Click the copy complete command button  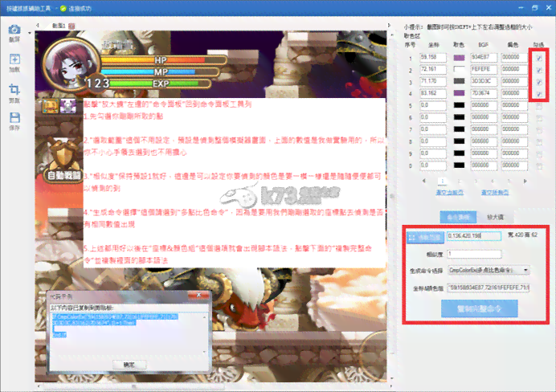tap(480, 308)
